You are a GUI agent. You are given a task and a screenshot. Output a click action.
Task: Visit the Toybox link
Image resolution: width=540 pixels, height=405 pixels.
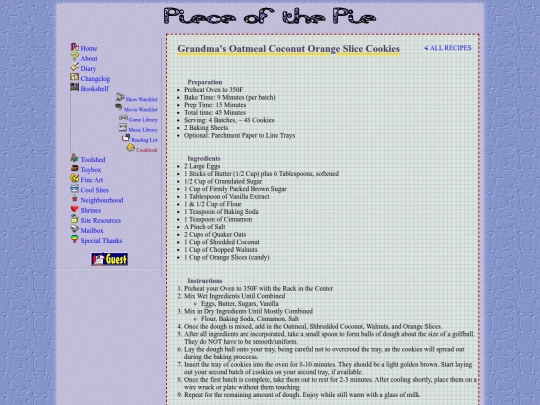coord(91,170)
